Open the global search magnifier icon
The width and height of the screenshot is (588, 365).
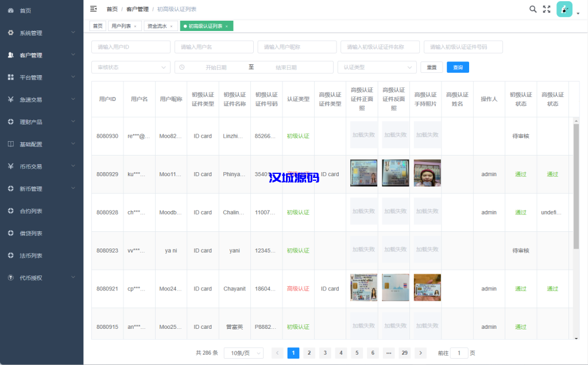[x=533, y=9]
